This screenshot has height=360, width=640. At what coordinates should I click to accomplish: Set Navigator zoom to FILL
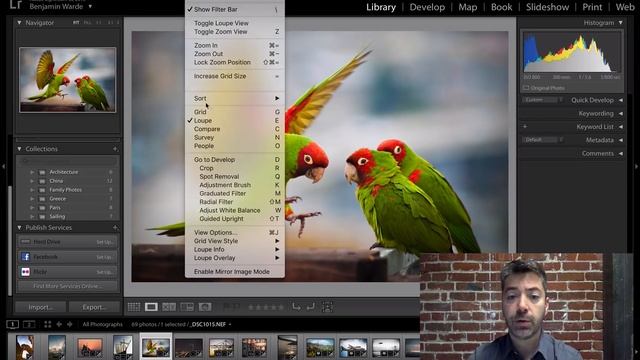tap(87, 22)
